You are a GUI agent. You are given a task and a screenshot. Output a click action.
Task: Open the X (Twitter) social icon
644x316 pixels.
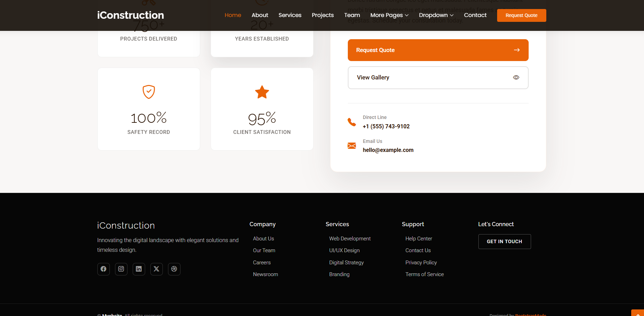[156, 269]
